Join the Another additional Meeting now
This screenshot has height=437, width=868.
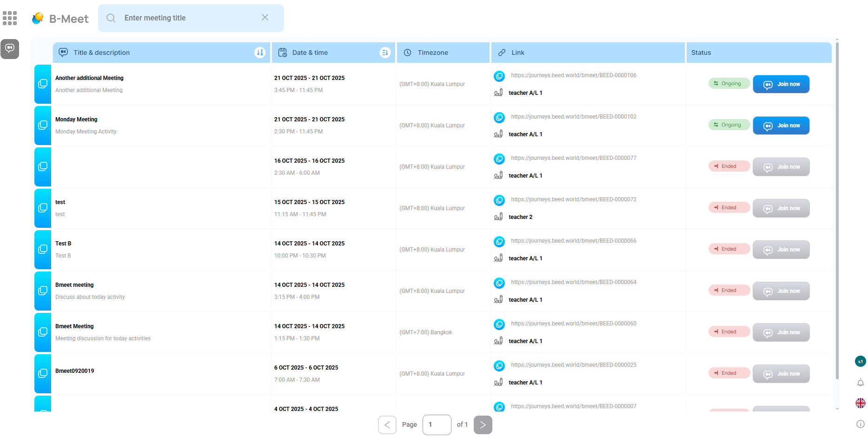pyautogui.click(x=781, y=84)
